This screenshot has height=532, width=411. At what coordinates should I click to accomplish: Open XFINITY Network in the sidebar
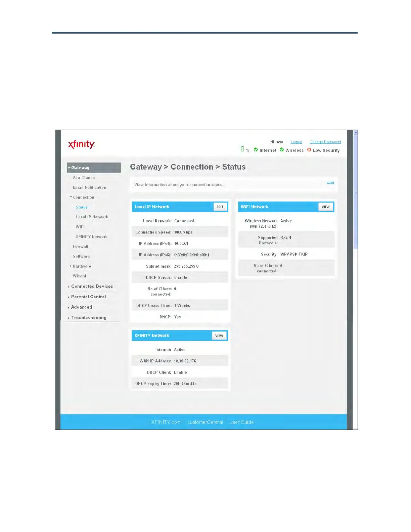92,237
